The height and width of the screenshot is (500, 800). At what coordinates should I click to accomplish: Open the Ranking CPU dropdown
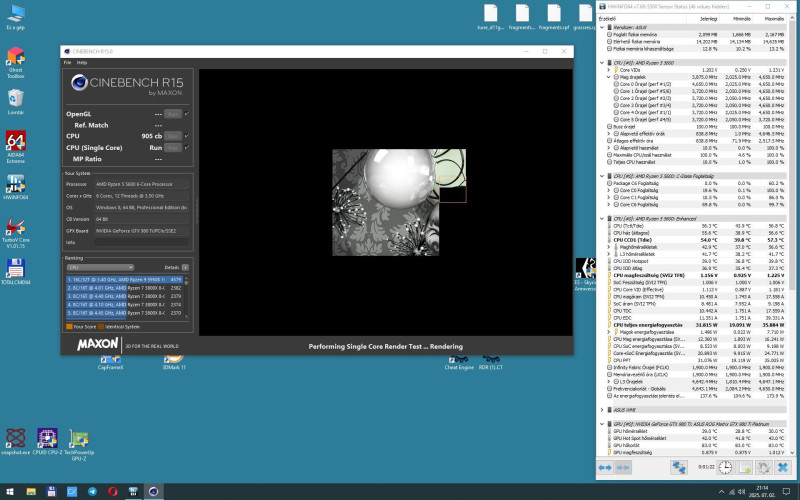click(100, 267)
